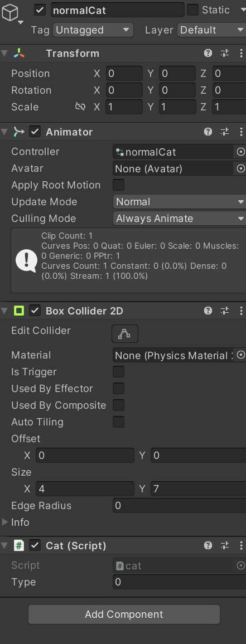This screenshot has width=246, height=644.
Task: Enable the Is Trigger checkbox
Action: (118, 372)
